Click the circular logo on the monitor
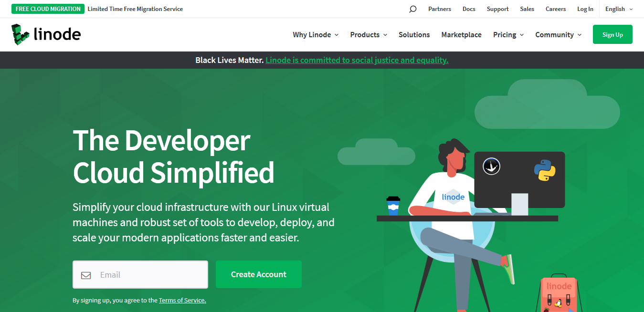Viewport: 644px width, 312px height. (x=491, y=166)
